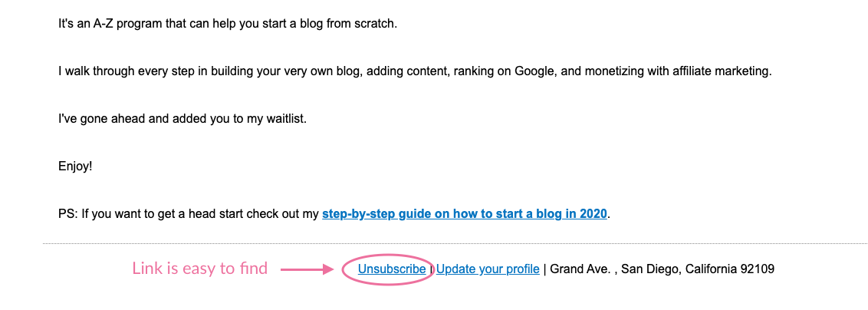Click the pink "Link is easy to find" annotation
The height and width of the screenshot is (310, 868).
tap(199, 269)
